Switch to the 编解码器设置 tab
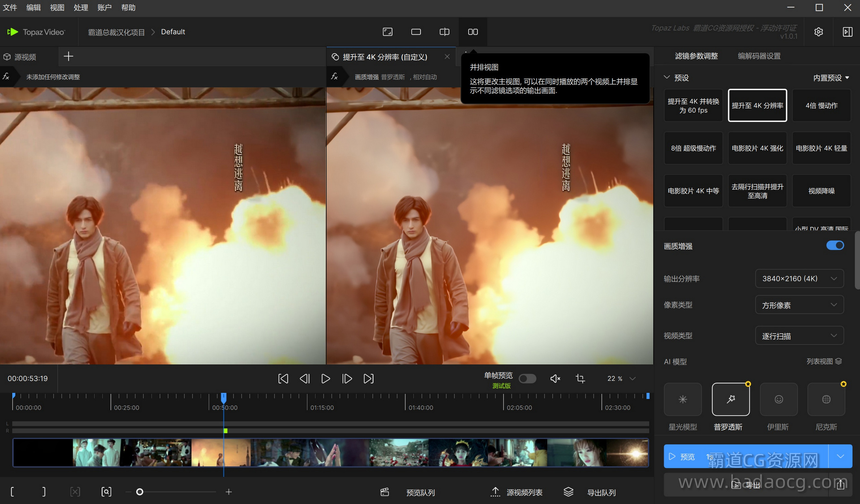The width and height of the screenshot is (860, 504). 759,56
